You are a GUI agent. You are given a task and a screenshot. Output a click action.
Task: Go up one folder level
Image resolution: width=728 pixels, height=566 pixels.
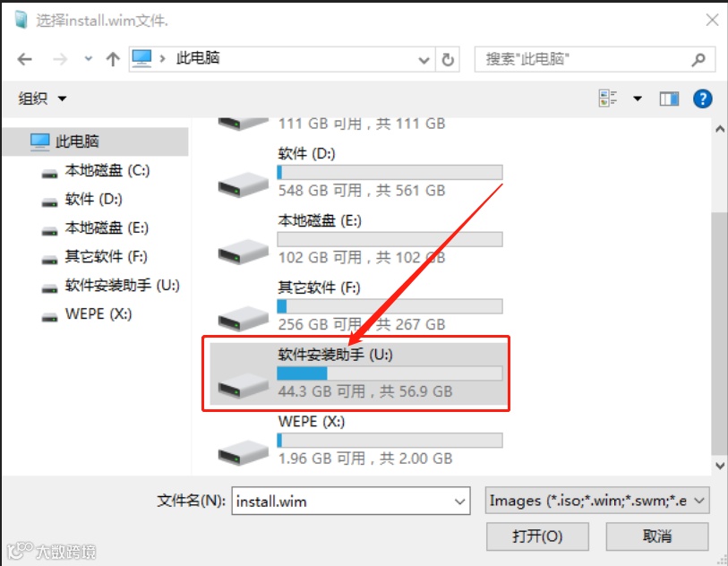click(x=113, y=59)
